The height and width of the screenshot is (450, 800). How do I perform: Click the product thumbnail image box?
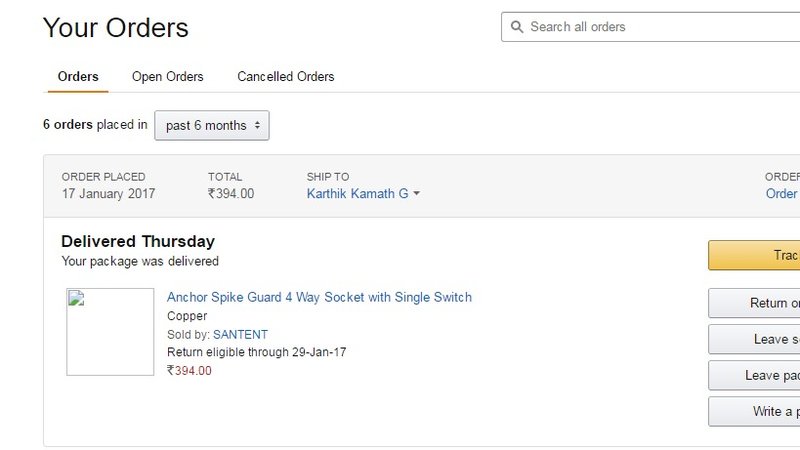[110, 332]
